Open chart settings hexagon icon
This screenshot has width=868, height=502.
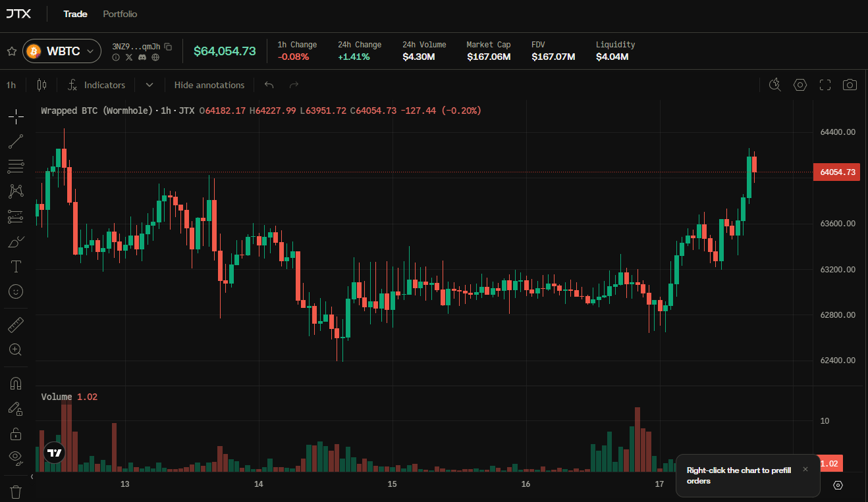tap(800, 84)
